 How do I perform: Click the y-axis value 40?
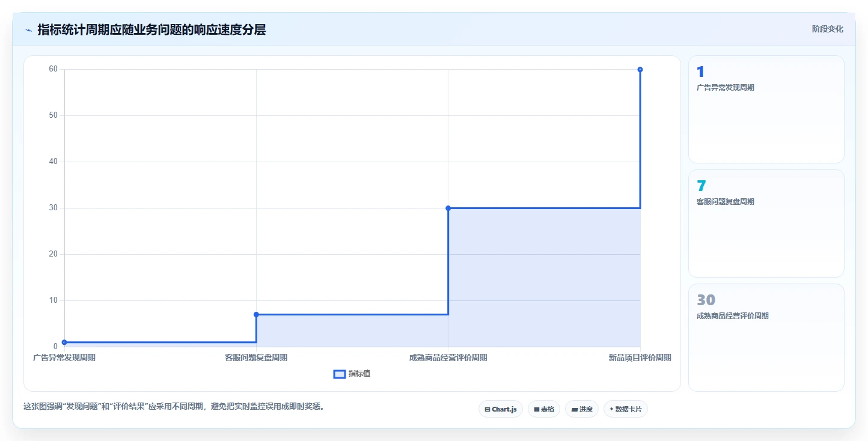[x=53, y=162]
